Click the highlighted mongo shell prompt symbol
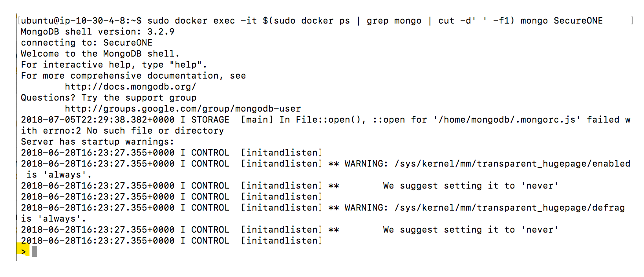This screenshot has width=644, height=277. (24, 251)
